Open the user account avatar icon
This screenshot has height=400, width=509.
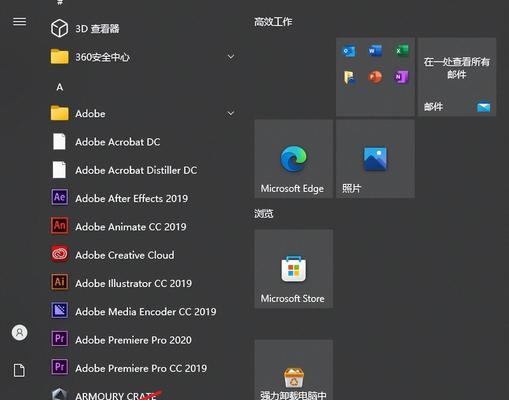point(20,333)
